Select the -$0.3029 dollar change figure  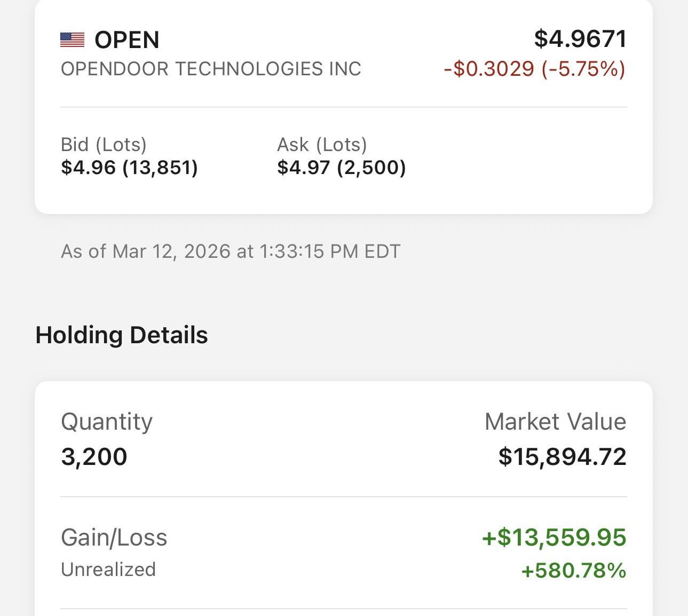click(x=489, y=69)
